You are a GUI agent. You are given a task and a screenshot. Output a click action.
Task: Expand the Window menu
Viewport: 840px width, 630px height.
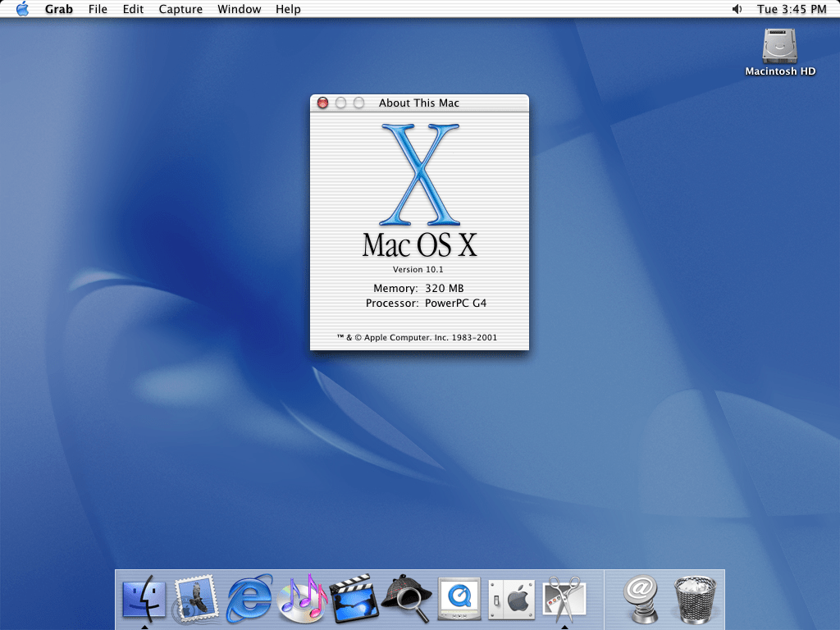(x=240, y=9)
